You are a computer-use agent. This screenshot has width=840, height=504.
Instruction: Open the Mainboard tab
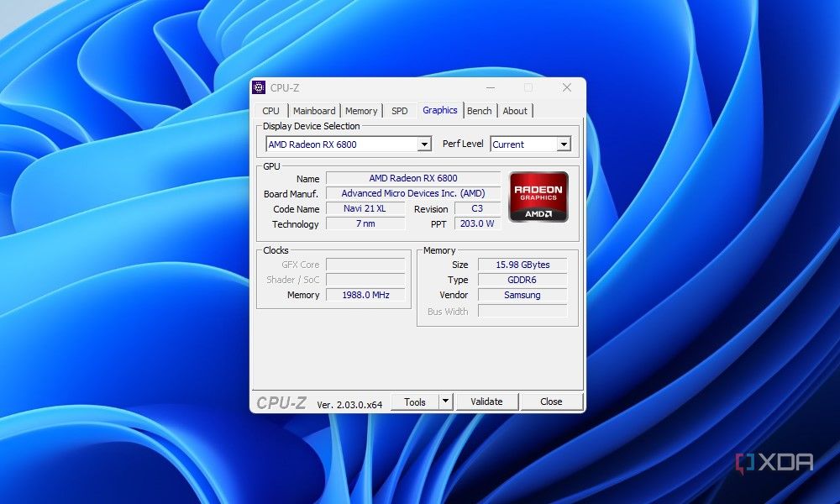(x=314, y=111)
